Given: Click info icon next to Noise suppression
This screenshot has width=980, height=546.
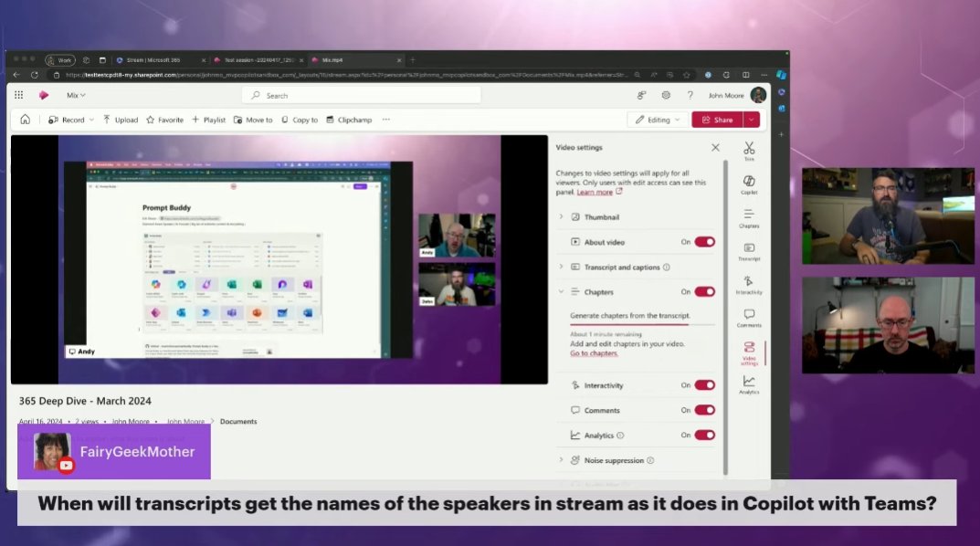Looking at the screenshot, I should tap(650, 460).
